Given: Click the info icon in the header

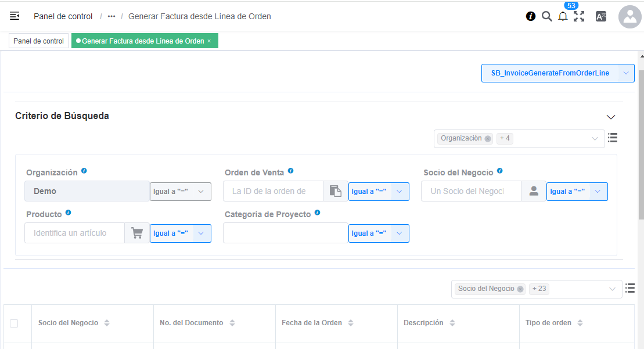Looking at the screenshot, I should (x=530, y=16).
